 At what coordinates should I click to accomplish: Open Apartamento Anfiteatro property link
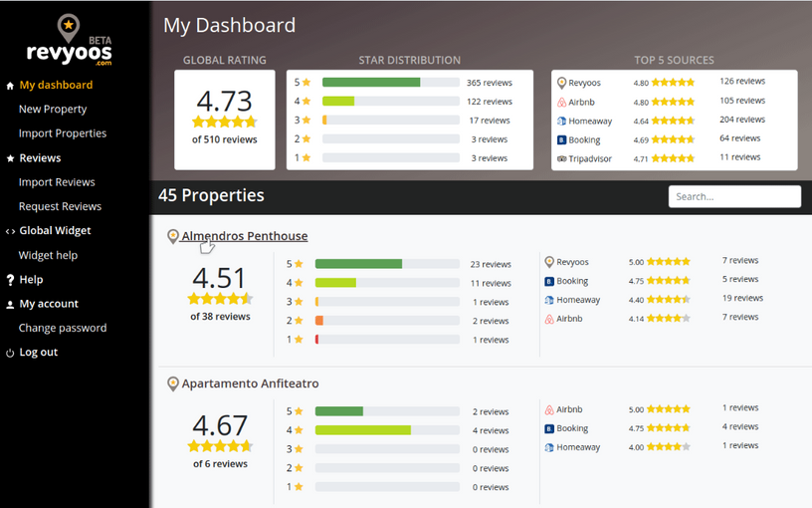tap(250, 383)
